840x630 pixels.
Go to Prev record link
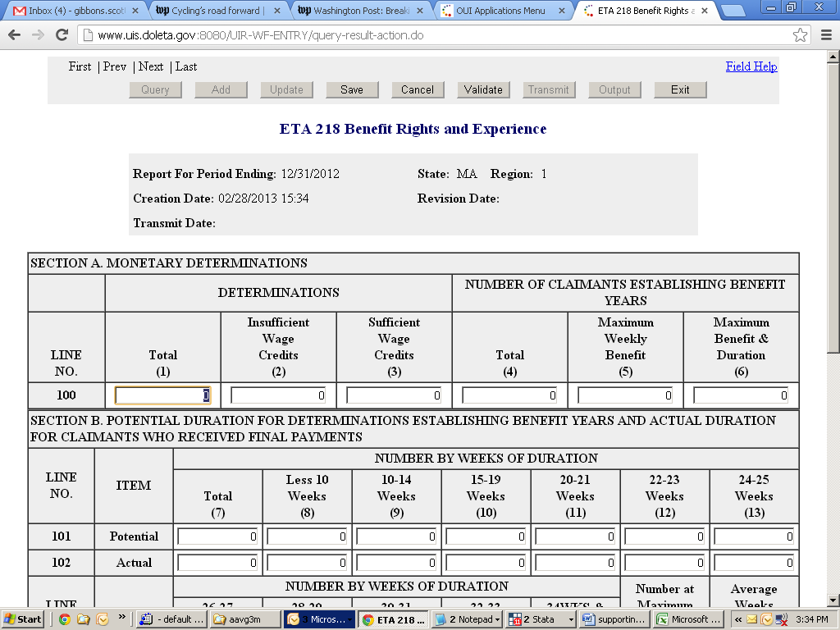coord(115,66)
